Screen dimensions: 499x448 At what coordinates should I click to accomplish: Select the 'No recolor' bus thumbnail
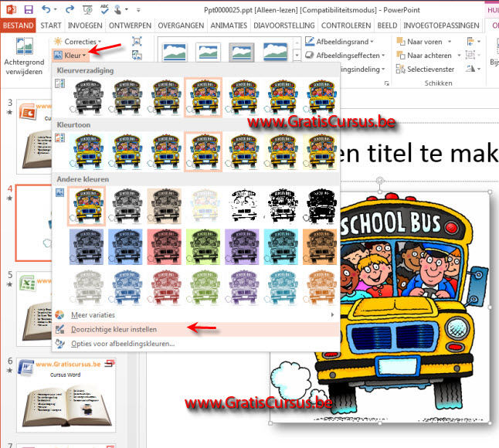[x=87, y=206]
